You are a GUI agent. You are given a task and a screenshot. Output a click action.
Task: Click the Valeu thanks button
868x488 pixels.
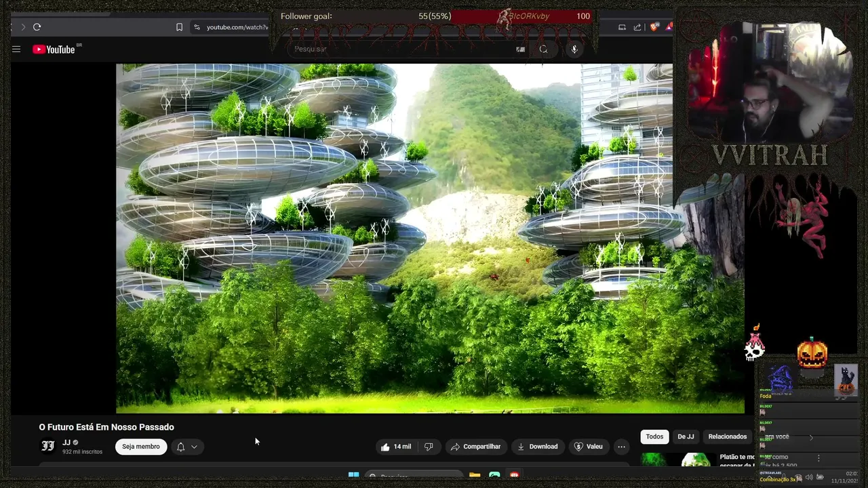click(588, 447)
